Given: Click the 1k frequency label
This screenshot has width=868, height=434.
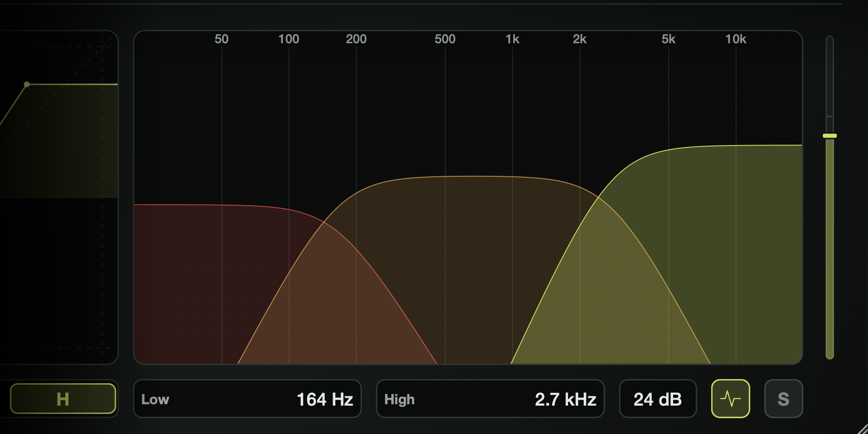Looking at the screenshot, I should 512,39.
